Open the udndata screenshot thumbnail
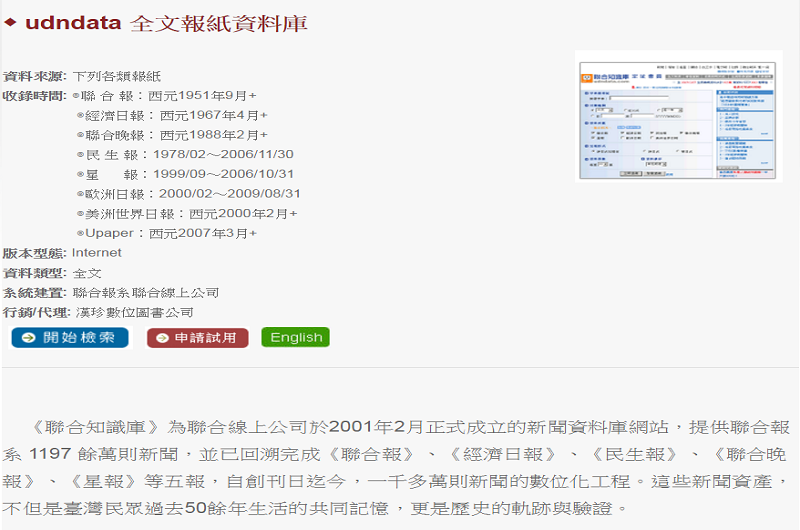Image resolution: width=800 pixels, height=530 pixels. 678,116
